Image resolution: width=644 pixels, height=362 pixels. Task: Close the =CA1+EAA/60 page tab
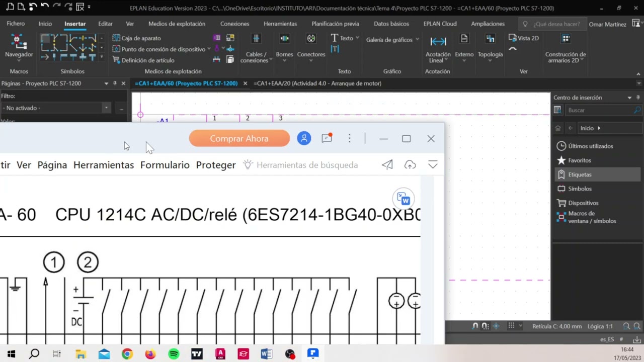point(245,83)
